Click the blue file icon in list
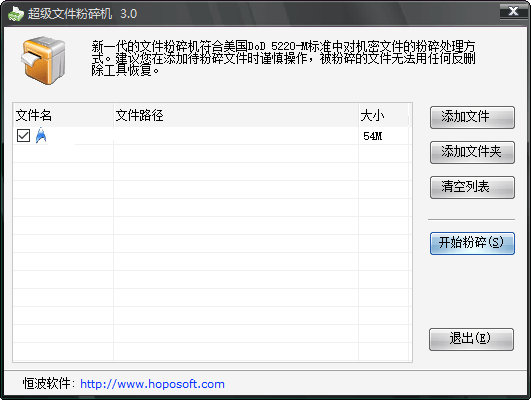Screen dimensions: 531x400 41,135
